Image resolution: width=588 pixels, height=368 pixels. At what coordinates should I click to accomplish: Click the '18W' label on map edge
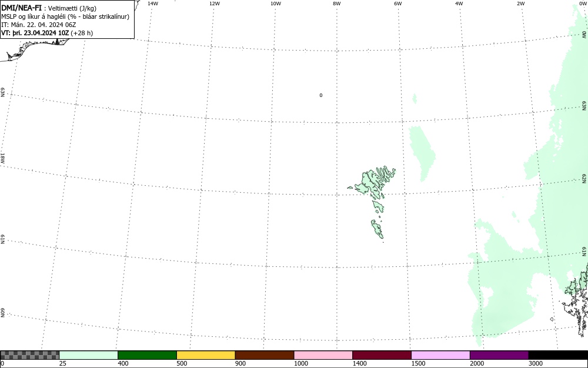pyautogui.click(x=2, y=158)
